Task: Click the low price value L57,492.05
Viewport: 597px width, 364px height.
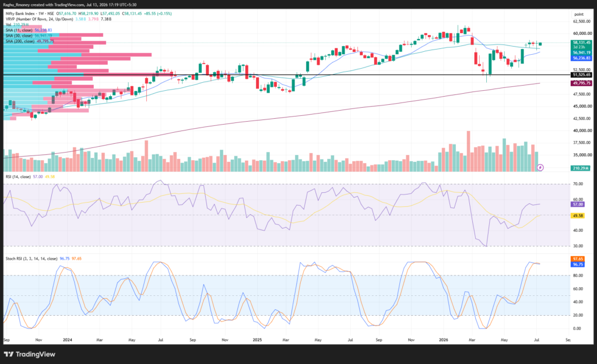Action: 110,13
